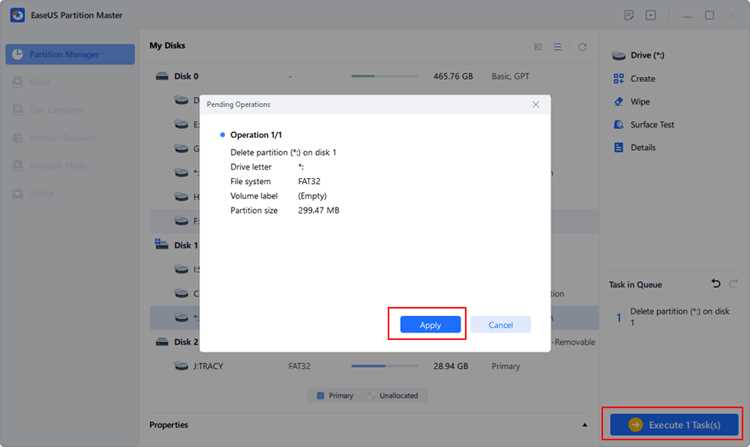Viewport: 750px width, 447px height.
Task: Refresh the My Disks list
Action: click(x=582, y=47)
